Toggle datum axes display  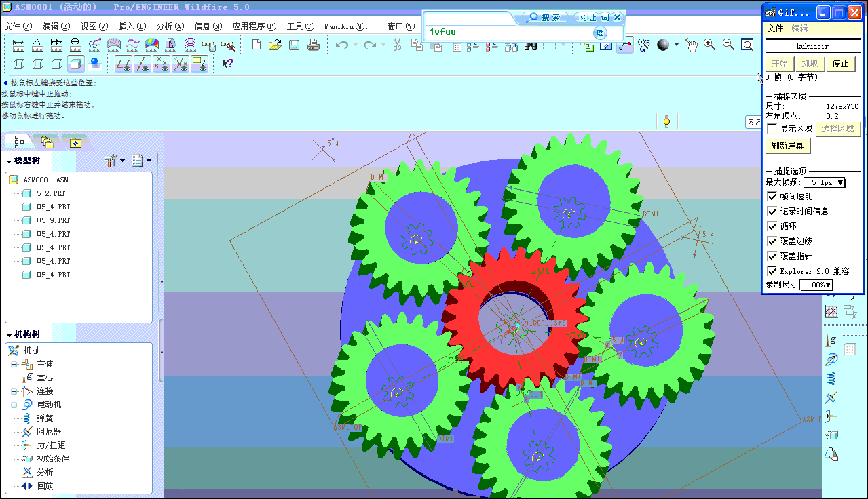pyautogui.click(x=142, y=64)
